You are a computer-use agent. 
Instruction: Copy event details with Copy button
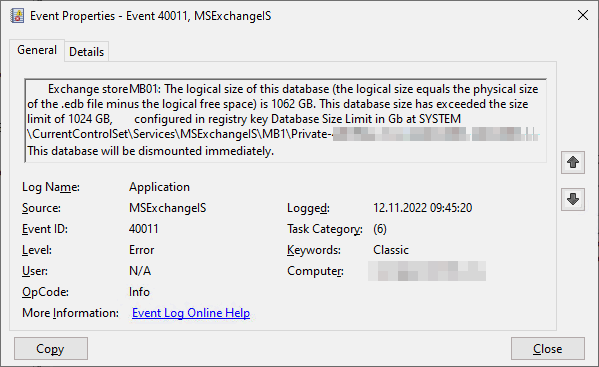pyautogui.click(x=51, y=348)
